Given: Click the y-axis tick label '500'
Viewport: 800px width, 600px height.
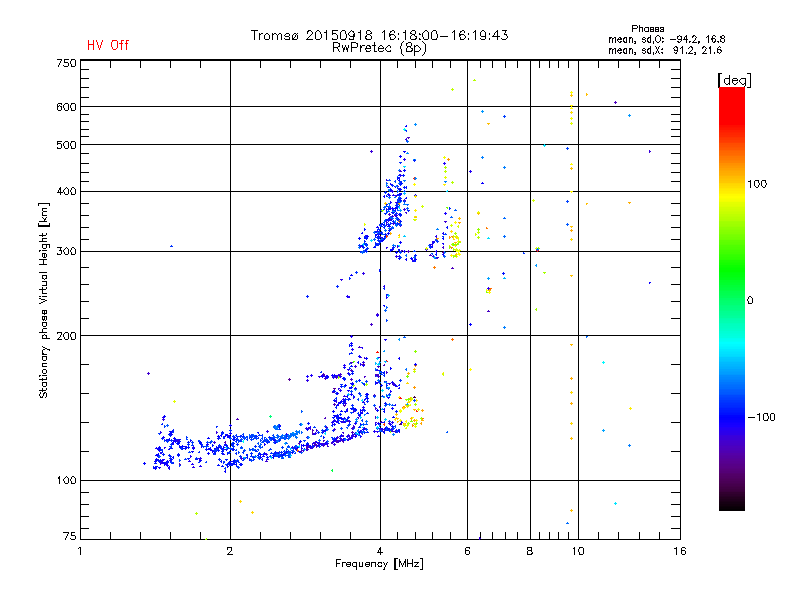Looking at the screenshot, I should click(x=66, y=145).
